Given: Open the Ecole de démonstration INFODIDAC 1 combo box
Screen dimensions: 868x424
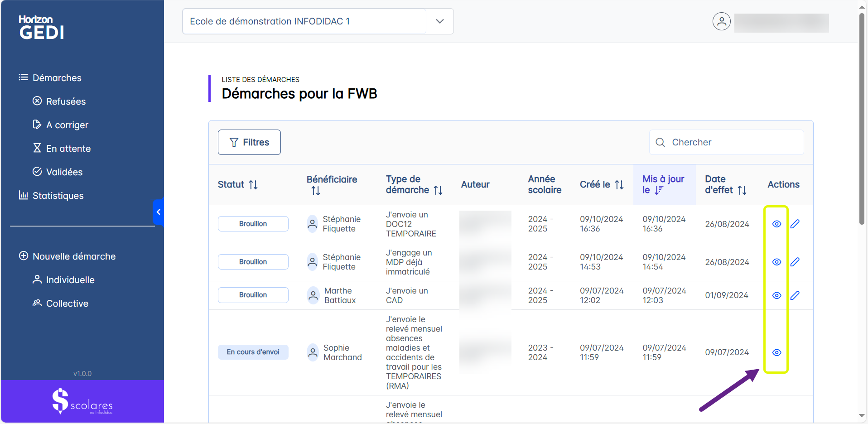Looking at the screenshot, I should (x=318, y=21).
